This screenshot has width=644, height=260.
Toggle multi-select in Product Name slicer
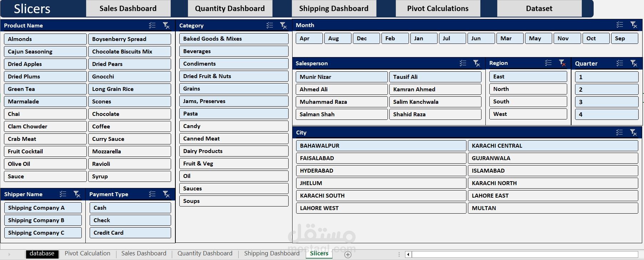(152, 25)
